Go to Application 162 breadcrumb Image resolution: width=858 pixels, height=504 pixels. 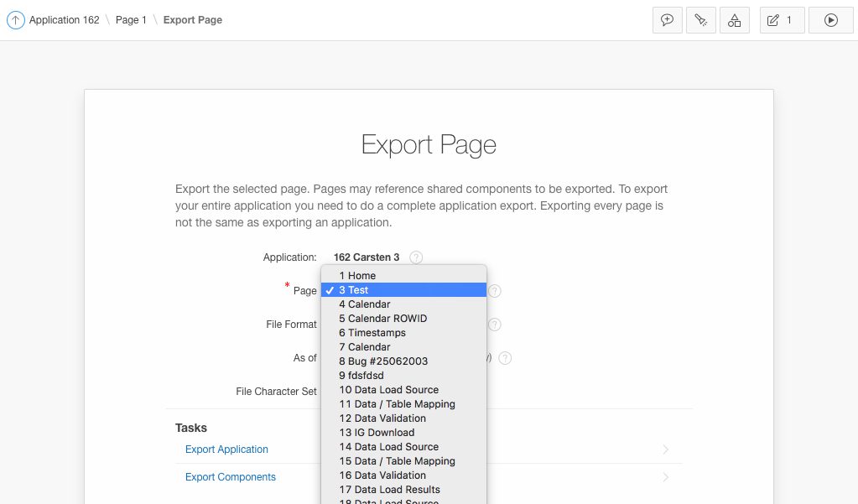[x=64, y=20]
